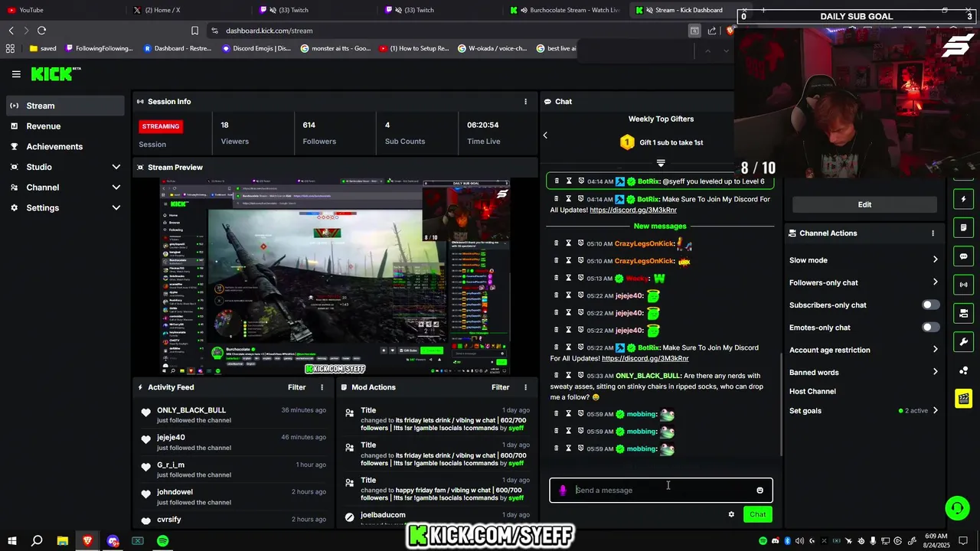Open File Explorer from taskbar
This screenshot has height=551, width=980.
click(63, 541)
